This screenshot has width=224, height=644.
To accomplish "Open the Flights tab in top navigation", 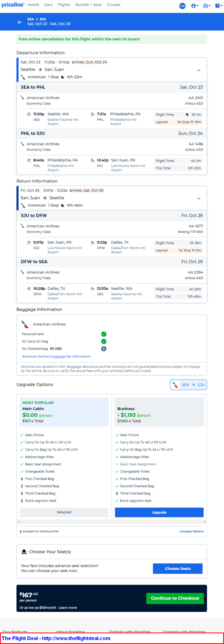I will [x=64, y=5].
